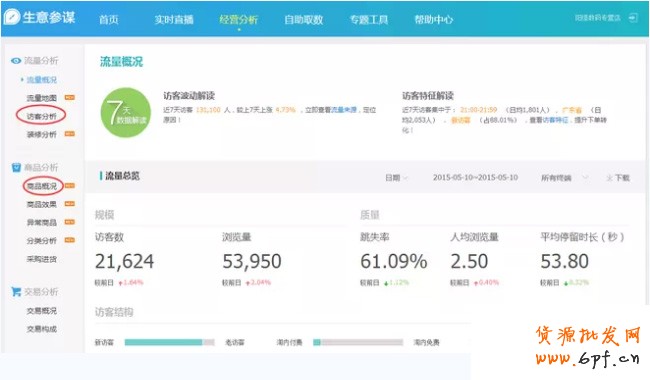Viewport: 650px width, 380px height.
Task: Click the 淘内免费 label
Action: [x=427, y=342]
